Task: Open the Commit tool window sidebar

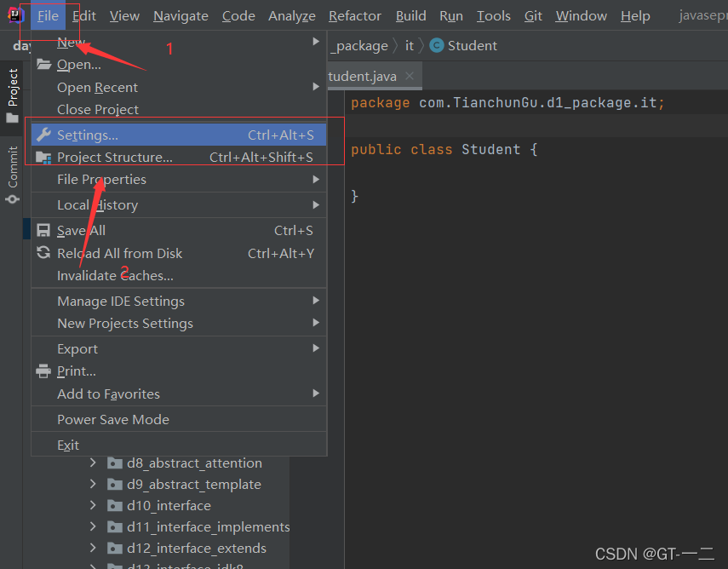Action: (x=13, y=174)
